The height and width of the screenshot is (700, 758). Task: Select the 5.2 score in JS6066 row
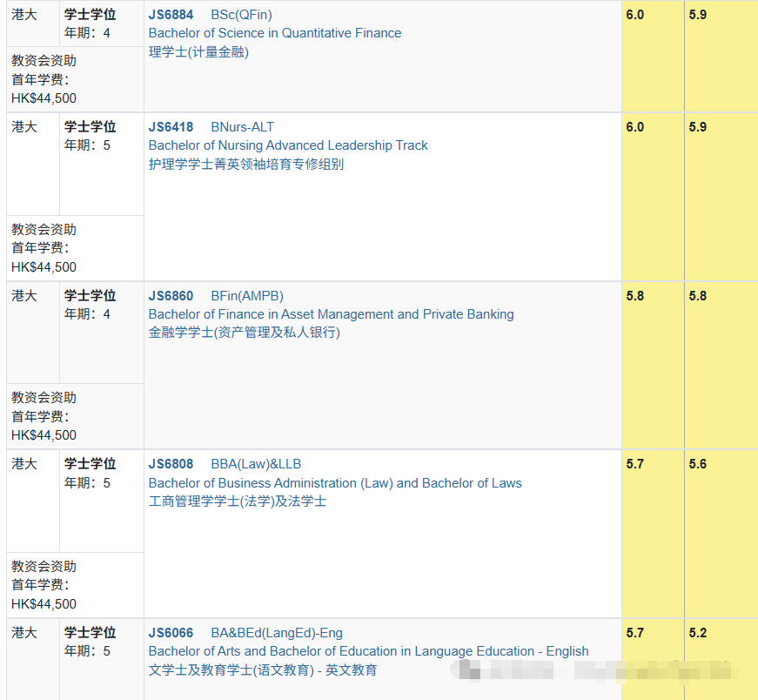coord(698,633)
